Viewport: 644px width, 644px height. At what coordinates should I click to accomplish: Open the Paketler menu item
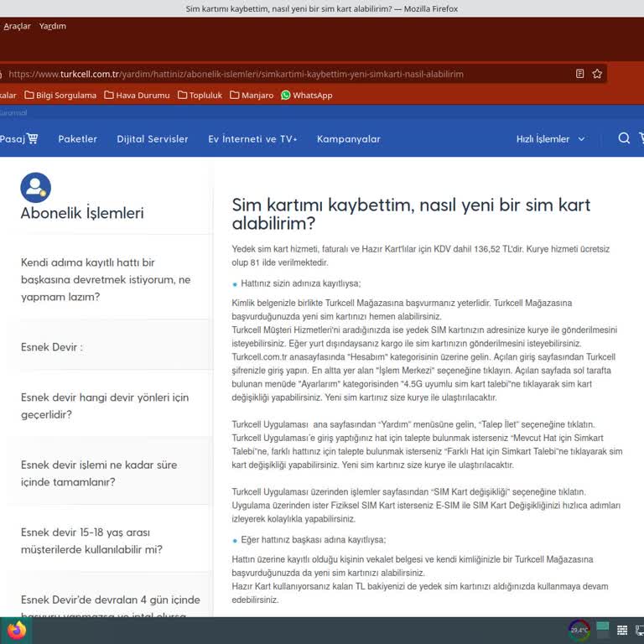(x=78, y=139)
